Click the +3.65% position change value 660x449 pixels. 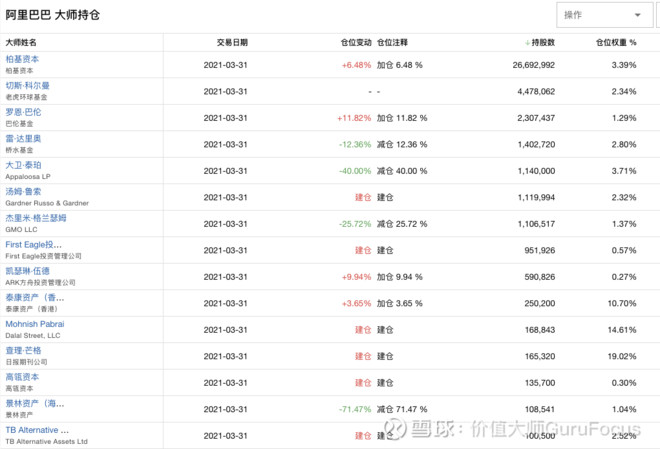[x=357, y=304]
